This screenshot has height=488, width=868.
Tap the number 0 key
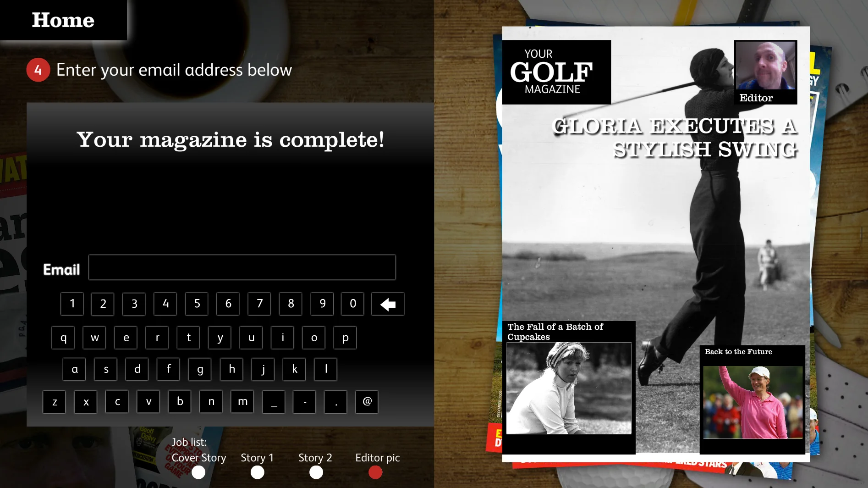click(x=352, y=304)
